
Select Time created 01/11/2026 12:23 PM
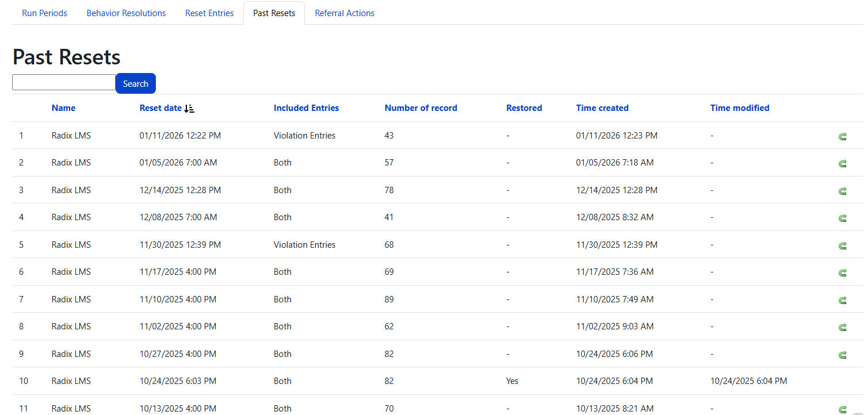tap(617, 136)
